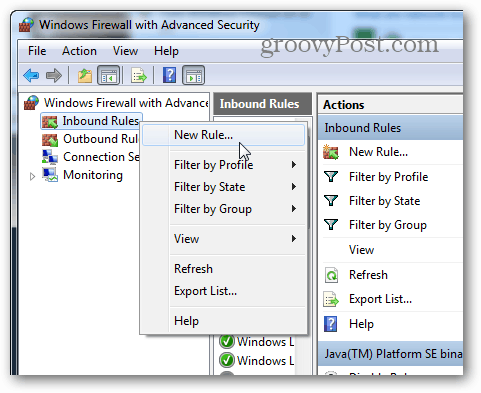Viewport: 481px width, 393px height.
Task: Toggle the Show/Hide Action Pane icon
Action: coord(193,75)
